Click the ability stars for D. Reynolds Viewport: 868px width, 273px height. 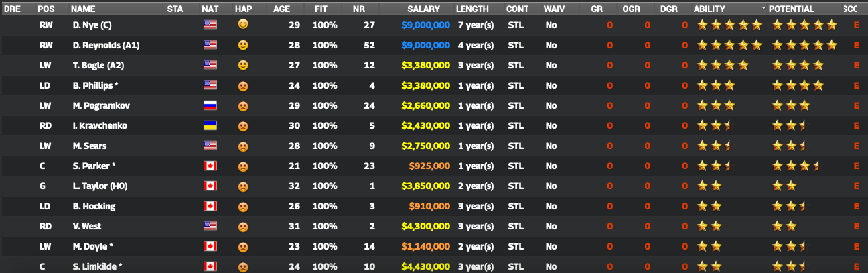[x=729, y=45]
